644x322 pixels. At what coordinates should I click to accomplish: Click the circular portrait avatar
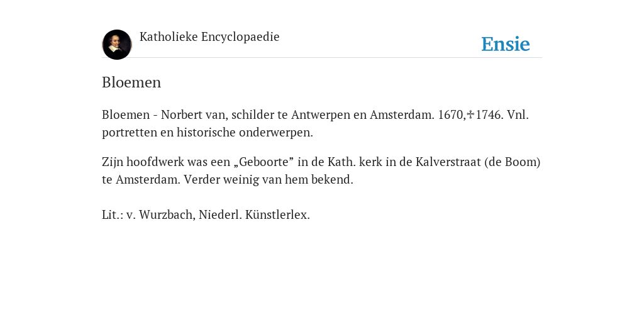[x=116, y=45]
